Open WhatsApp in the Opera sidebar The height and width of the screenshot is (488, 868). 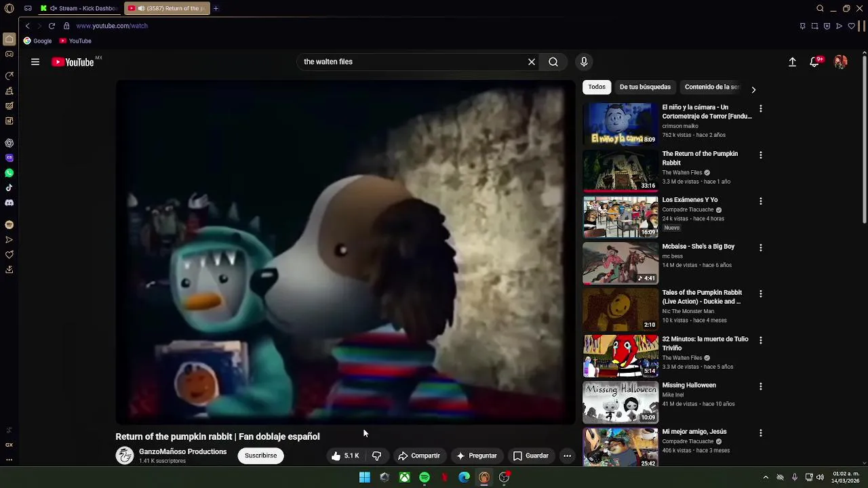[9, 173]
